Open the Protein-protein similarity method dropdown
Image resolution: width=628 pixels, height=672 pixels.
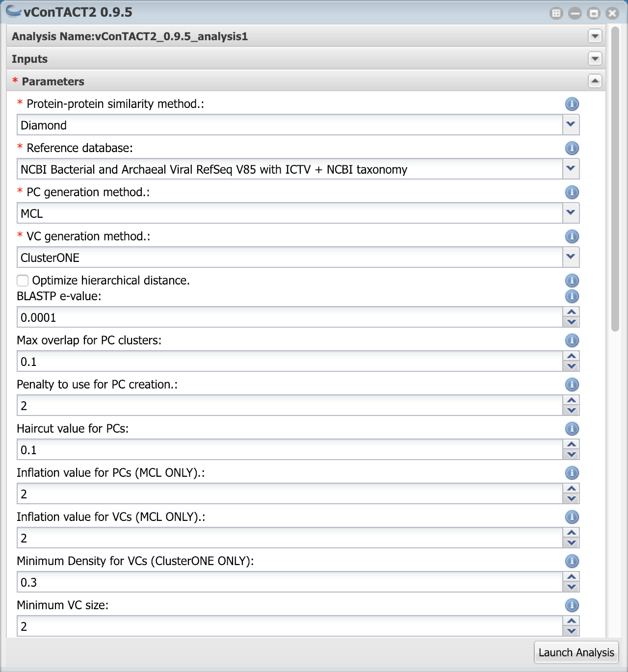(x=570, y=125)
